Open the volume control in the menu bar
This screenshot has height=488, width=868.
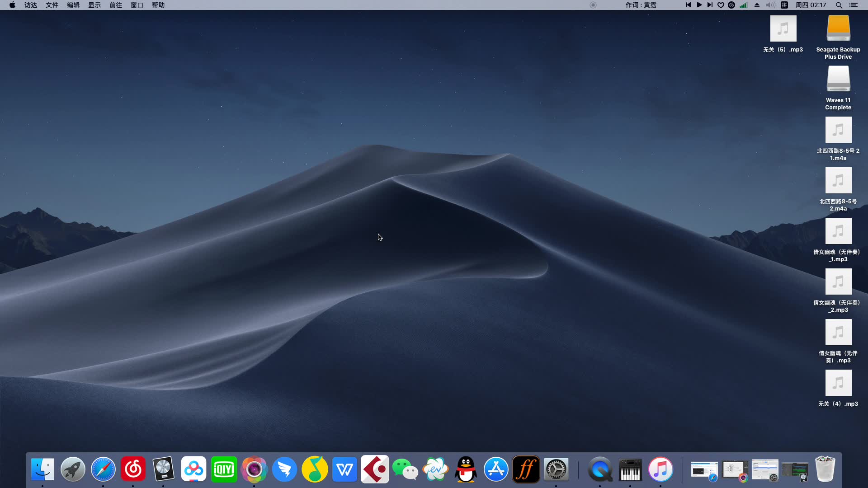coord(770,5)
